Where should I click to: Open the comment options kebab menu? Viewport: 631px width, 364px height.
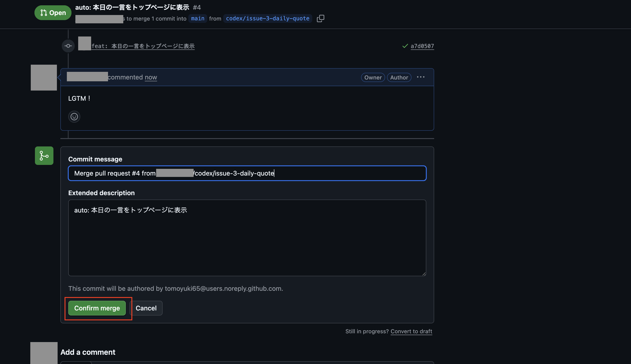click(421, 77)
